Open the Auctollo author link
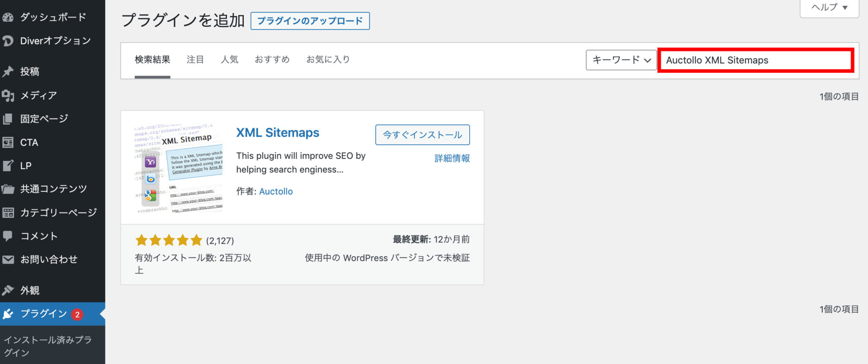This screenshot has height=364, width=868. [276, 191]
